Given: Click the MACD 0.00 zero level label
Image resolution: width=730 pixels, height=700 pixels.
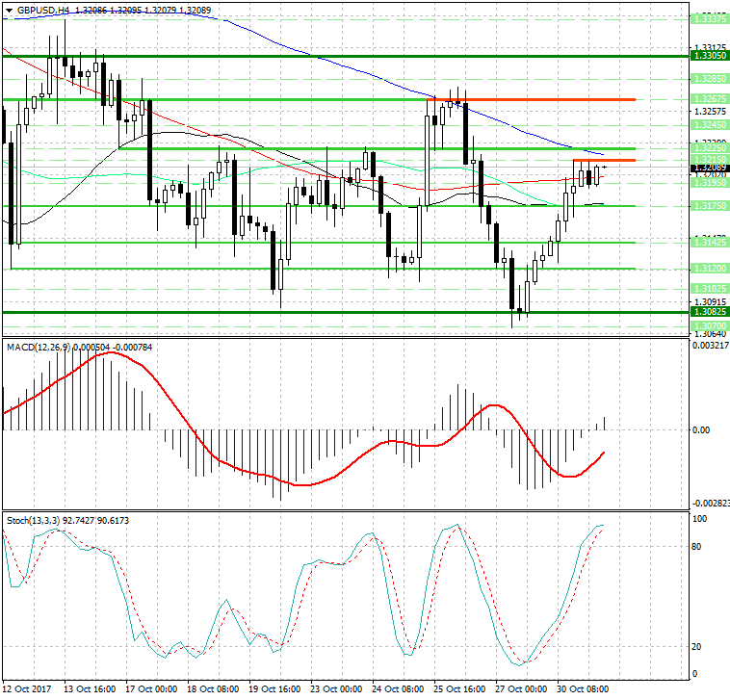Looking at the screenshot, I should coord(701,429).
